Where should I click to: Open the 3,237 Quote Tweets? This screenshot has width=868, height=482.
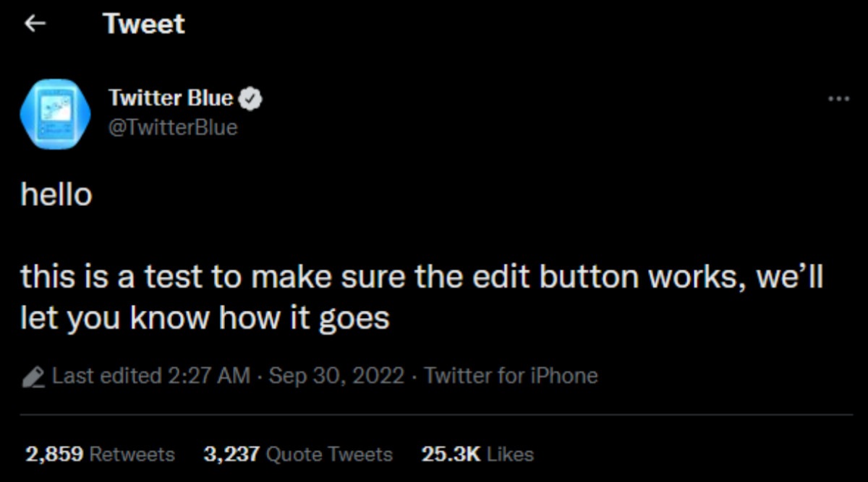click(x=297, y=454)
